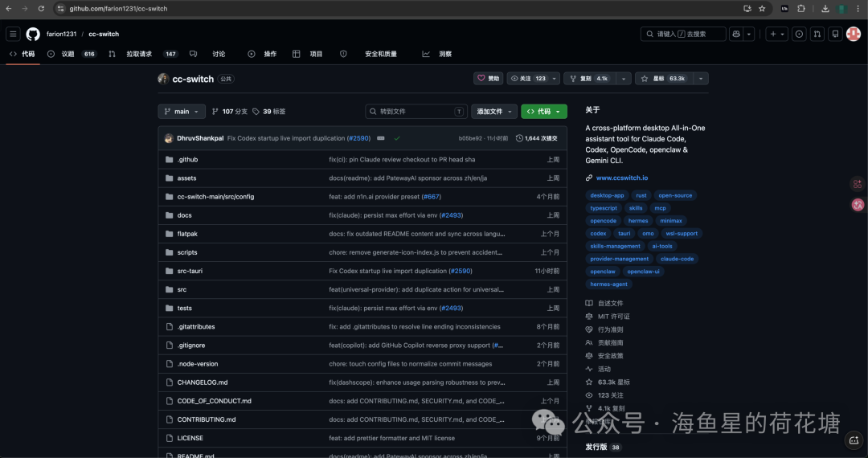The height and width of the screenshot is (458, 868).
Task: Switch to the 安全和质量 tab
Action: click(368, 54)
